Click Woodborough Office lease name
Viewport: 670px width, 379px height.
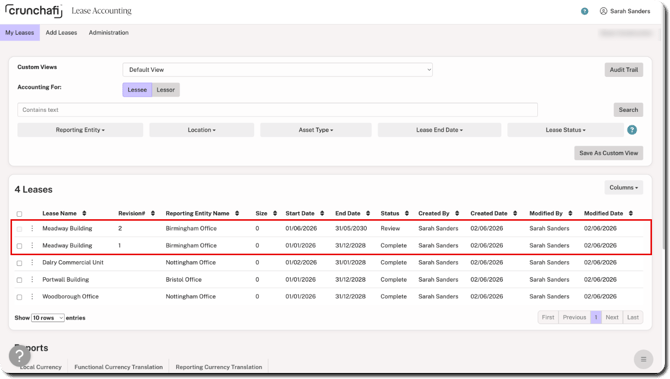70,297
